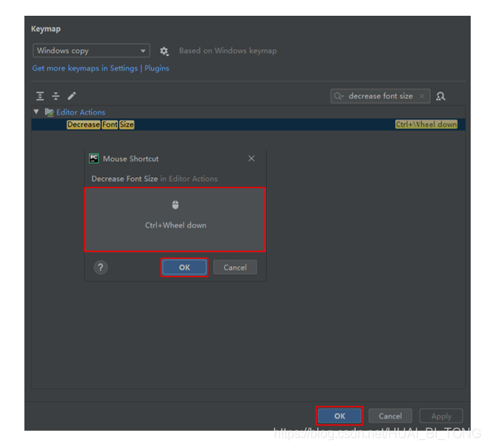This screenshot has height=448, width=488.
Task: Click Cancel in the Keymap settings window
Action: (x=390, y=416)
